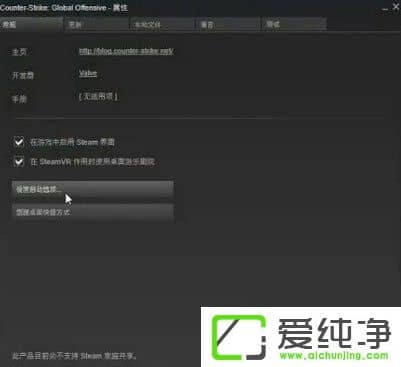401x367 pixels.
Task: Open the blog.counter-strike.net homepage link
Action: tap(126, 51)
